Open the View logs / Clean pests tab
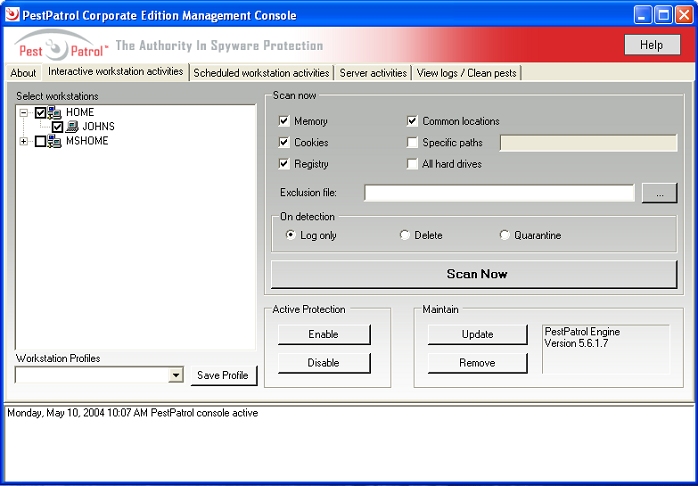698x486 pixels. (x=467, y=73)
